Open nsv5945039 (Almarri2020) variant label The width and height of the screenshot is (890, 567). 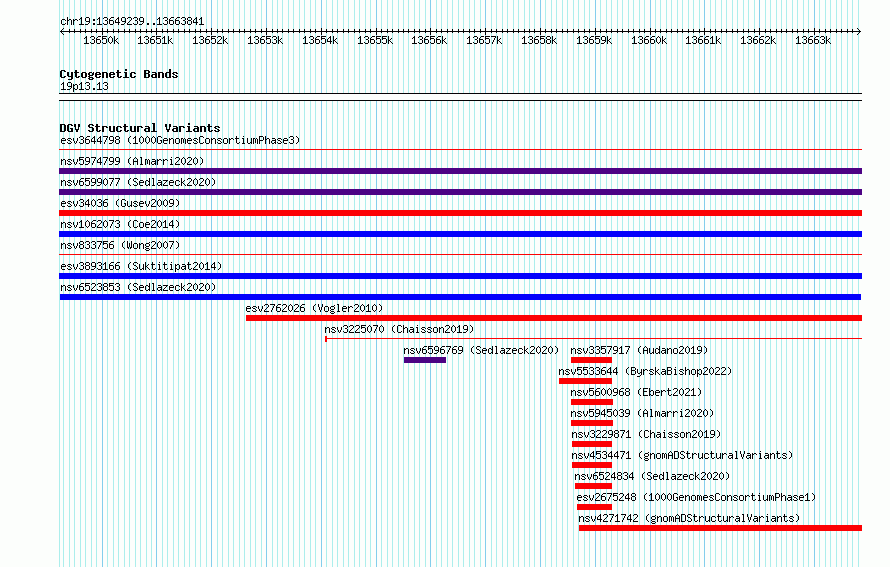click(642, 413)
